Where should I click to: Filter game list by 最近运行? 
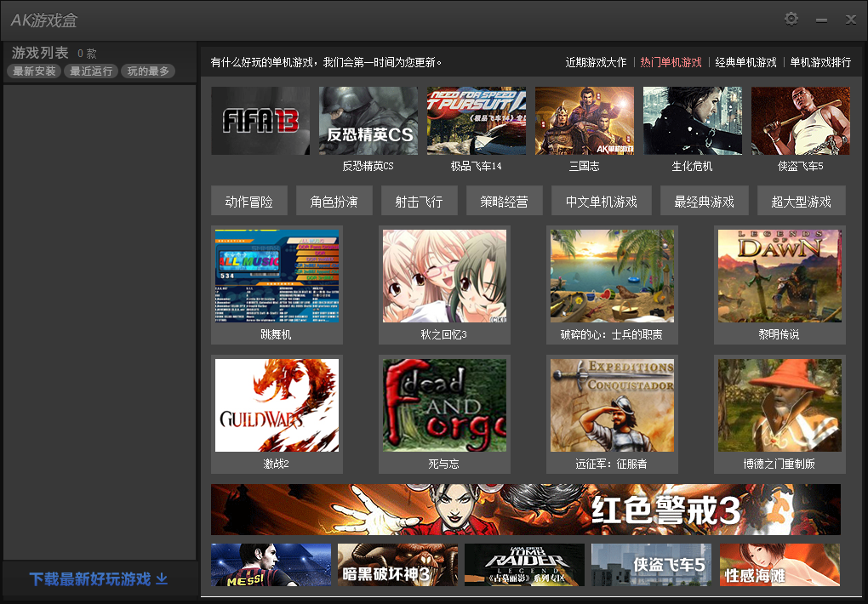point(91,71)
